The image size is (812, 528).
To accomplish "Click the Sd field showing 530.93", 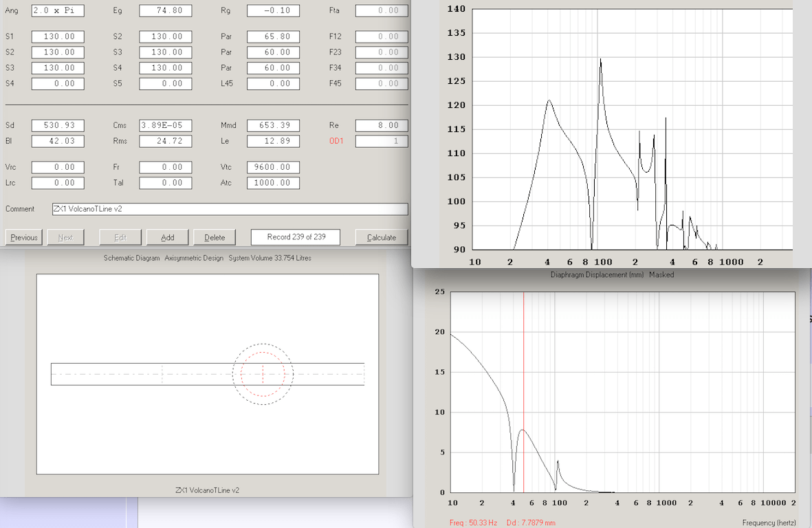I will 58,125.
